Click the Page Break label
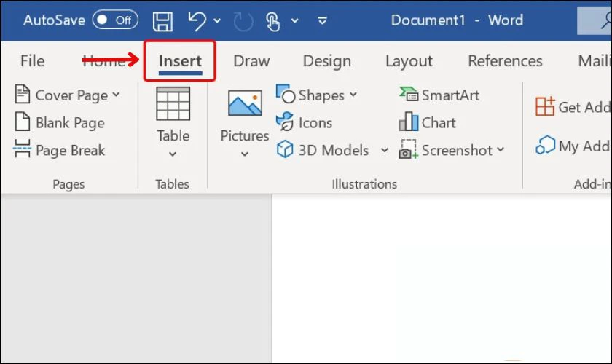The image size is (612, 364). pos(70,151)
